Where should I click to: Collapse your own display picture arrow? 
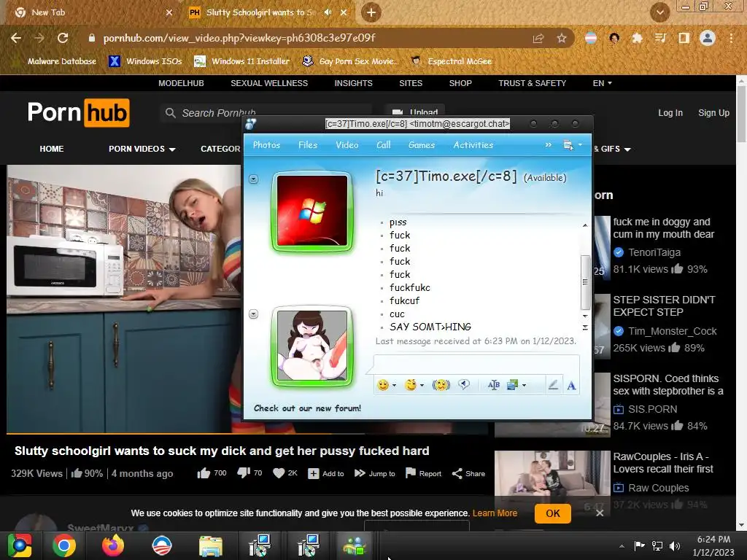tap(253, 314)
